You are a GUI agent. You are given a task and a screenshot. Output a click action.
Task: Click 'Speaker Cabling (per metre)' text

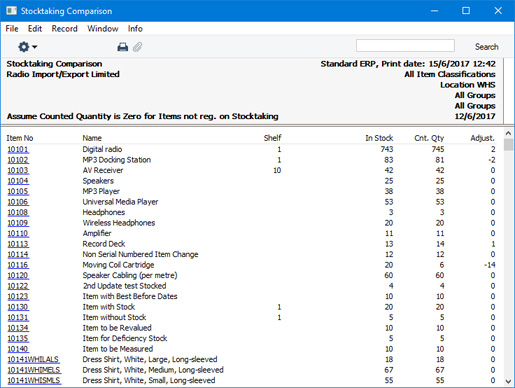pyautogui.click(x=130, y=275)
